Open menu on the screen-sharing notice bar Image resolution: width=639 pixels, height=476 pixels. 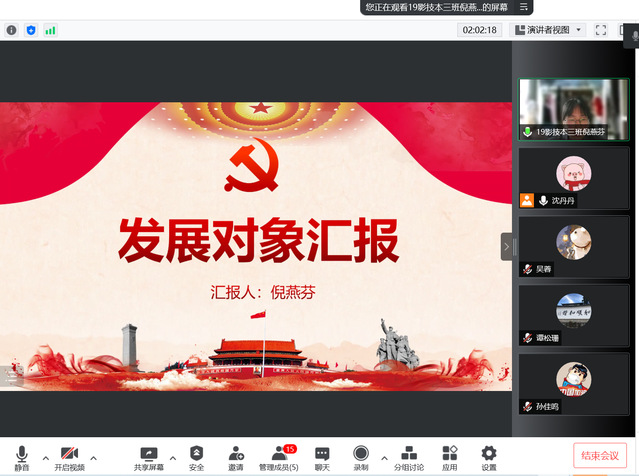pos(523,7)
